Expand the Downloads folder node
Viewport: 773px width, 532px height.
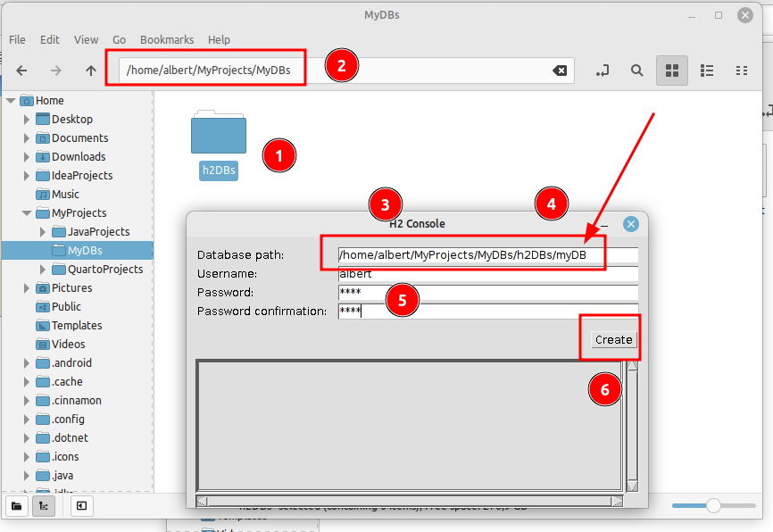(27, 157)
